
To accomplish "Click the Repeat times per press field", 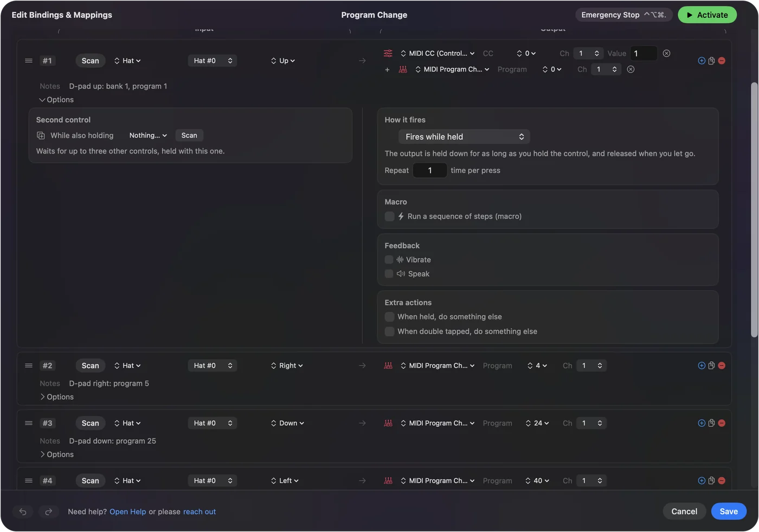I will (x=430, y=170).
